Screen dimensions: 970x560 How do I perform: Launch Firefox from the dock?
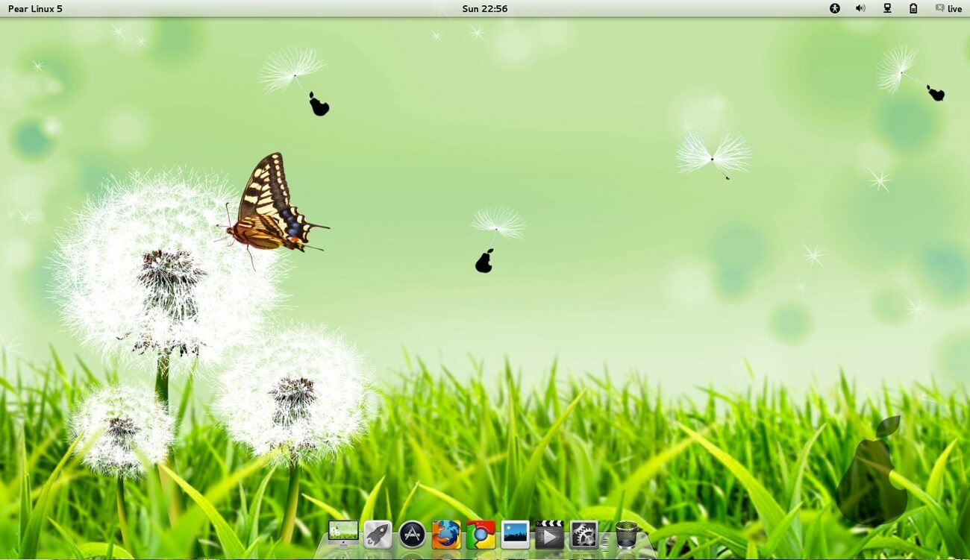(446, 535)
